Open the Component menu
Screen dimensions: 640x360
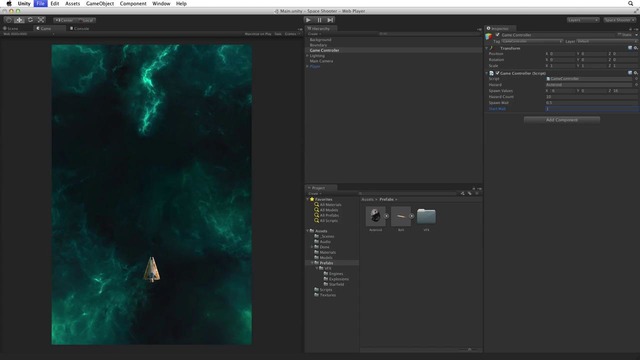pos(133,3)
